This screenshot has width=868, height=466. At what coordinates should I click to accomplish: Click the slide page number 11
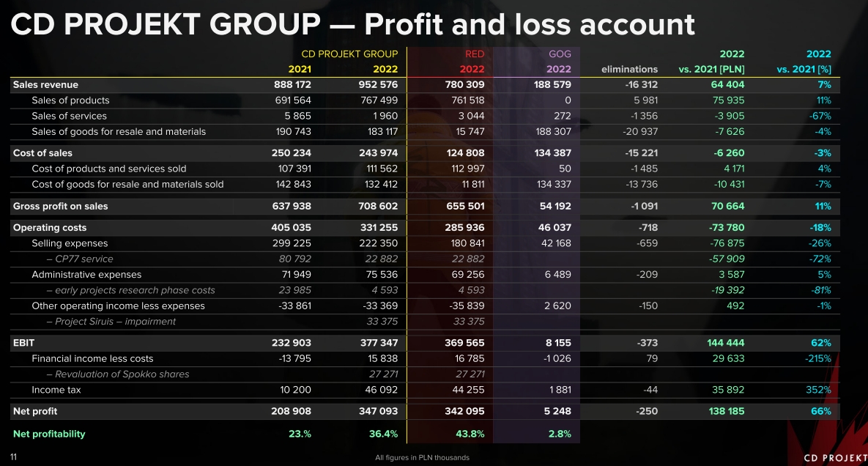point(13,457)
